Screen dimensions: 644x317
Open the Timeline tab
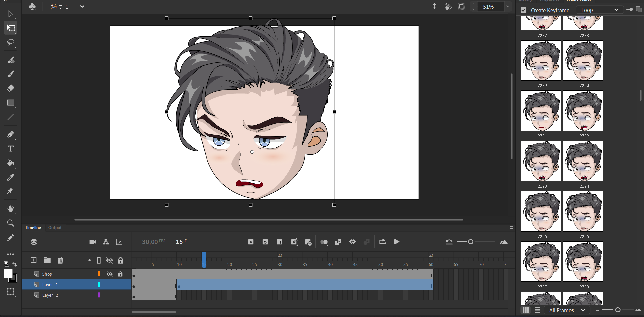(33, 228)
